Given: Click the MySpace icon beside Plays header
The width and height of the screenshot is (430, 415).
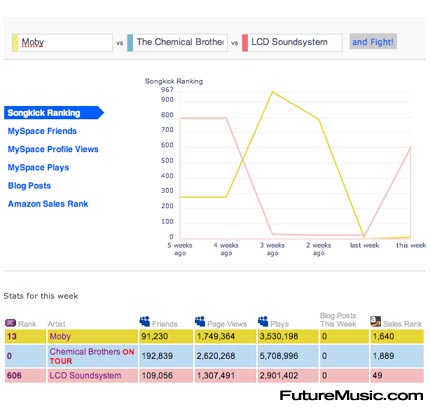Looking at the screenshot, I should 263,321.
